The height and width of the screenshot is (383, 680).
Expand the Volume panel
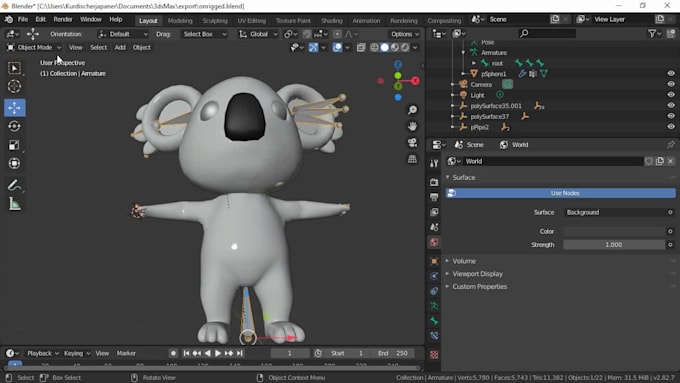click(464, 261)
